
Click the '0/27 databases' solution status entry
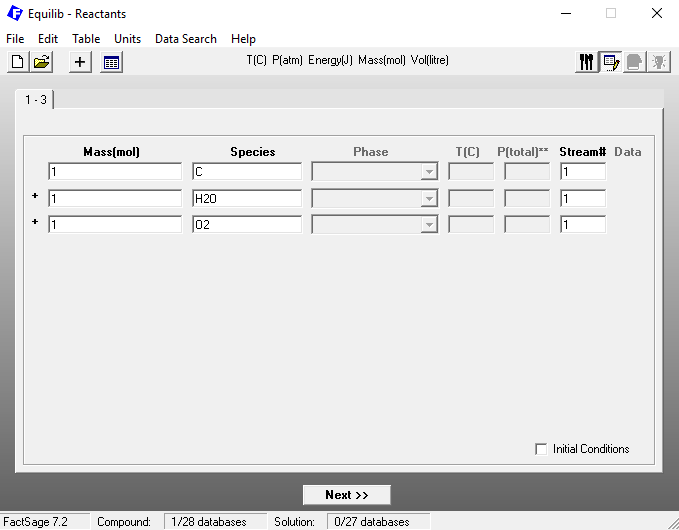378,522
